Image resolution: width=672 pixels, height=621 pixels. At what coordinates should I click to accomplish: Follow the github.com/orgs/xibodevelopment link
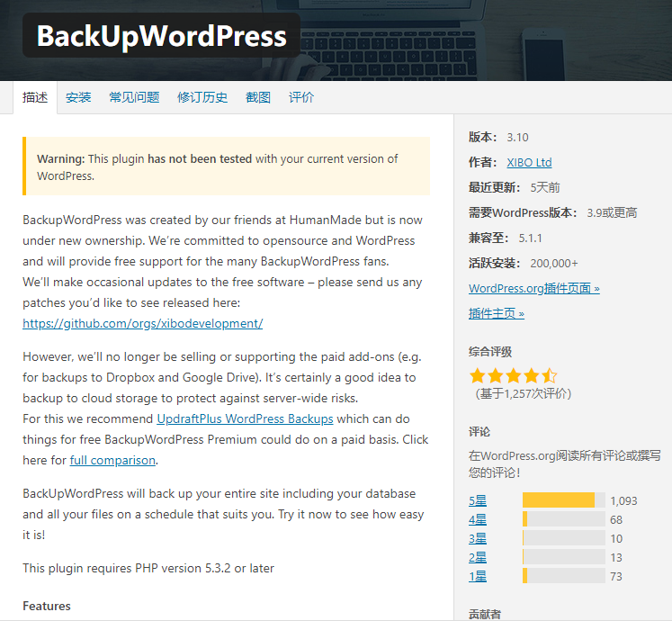(x=143, y=323)
